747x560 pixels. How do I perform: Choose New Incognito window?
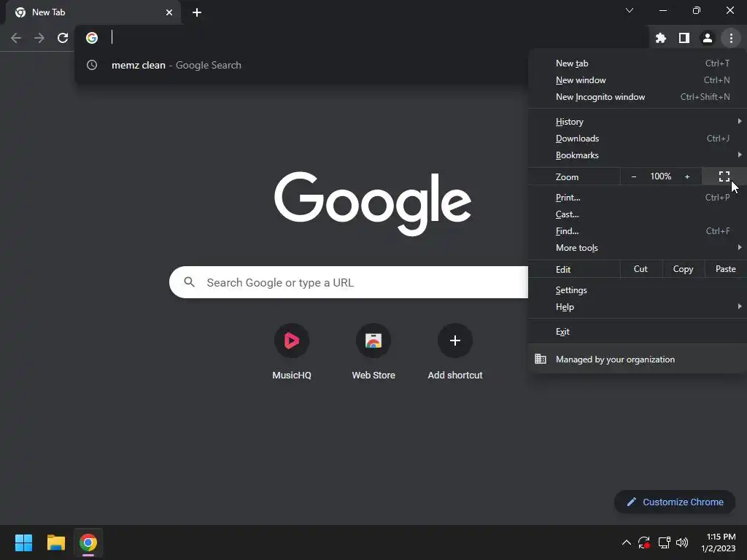tap(638, 97)
